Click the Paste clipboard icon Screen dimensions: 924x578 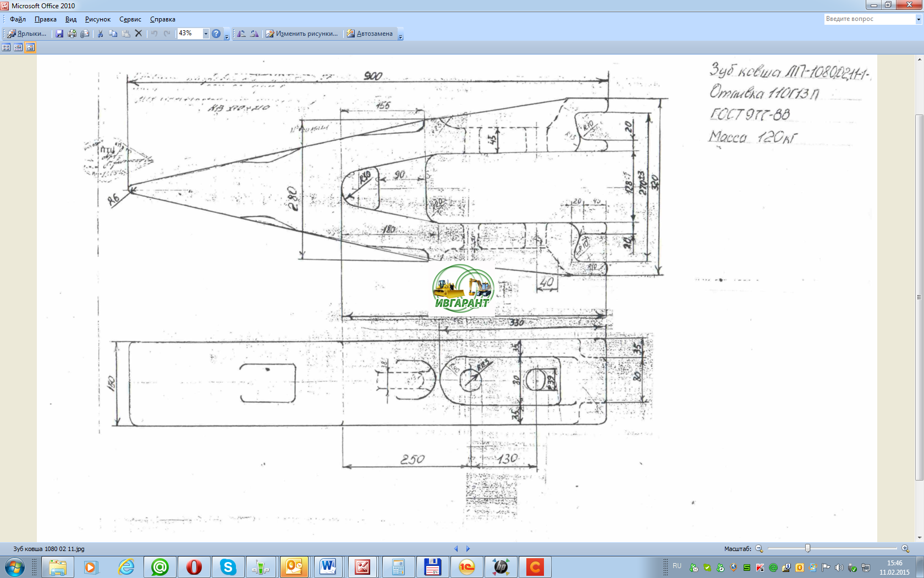point(126,34)
